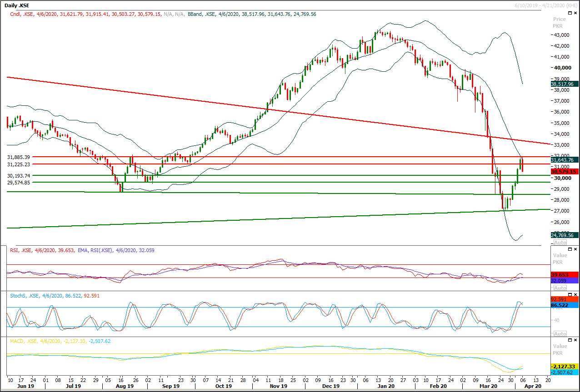The width and height of the screenshot is (580, 392).
Task: Select the 30,193.74 support level label
Action: pos(19,176)
